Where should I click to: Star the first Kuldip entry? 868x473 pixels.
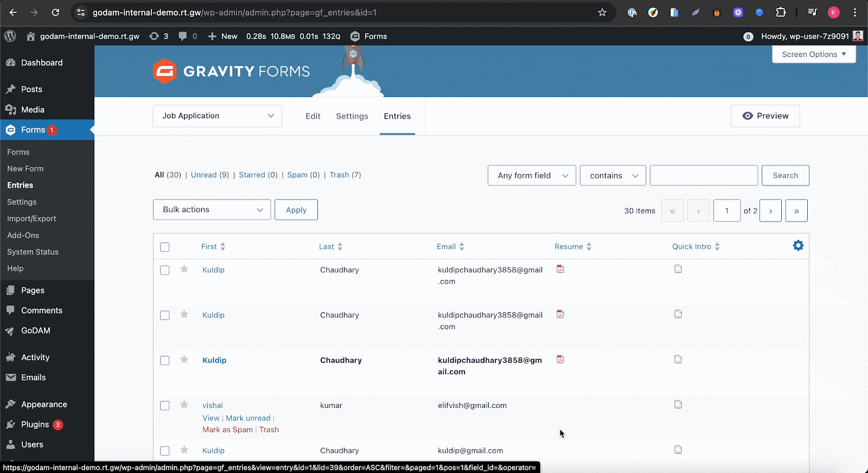[x=184, y=270]
